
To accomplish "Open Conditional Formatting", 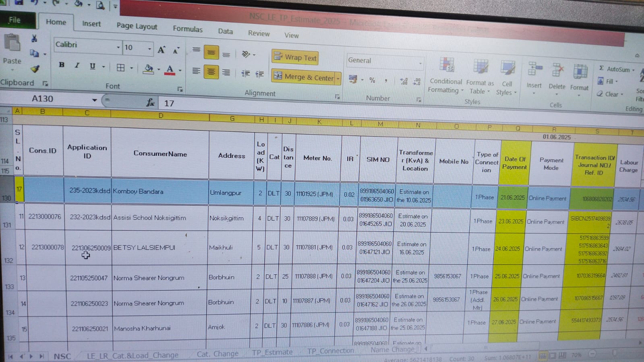I will (x=445, y=75).
